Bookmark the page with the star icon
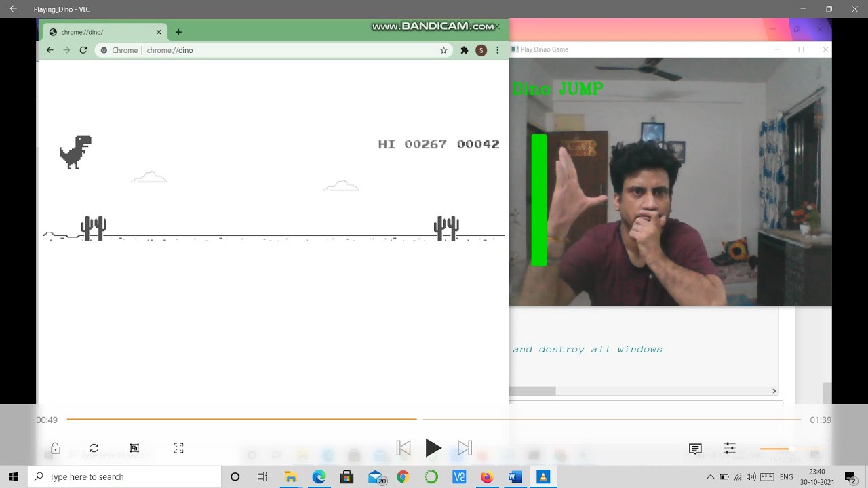Screen dimensions: 868x488 click(443, 50)
